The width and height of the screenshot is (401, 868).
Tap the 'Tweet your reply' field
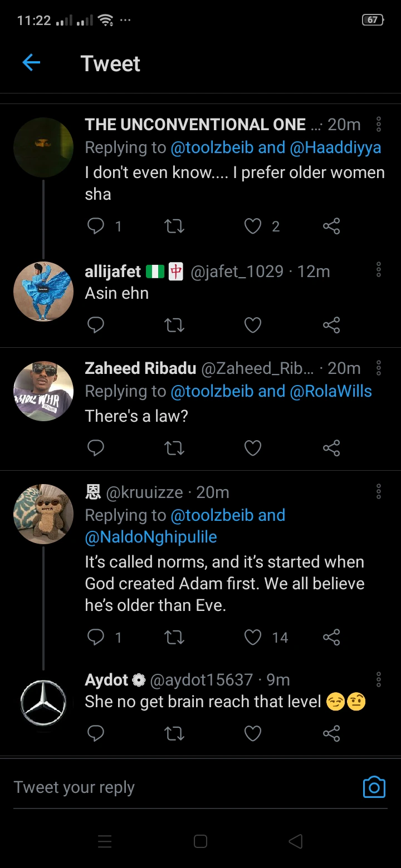pyautogui.click(x=167, y=787)
